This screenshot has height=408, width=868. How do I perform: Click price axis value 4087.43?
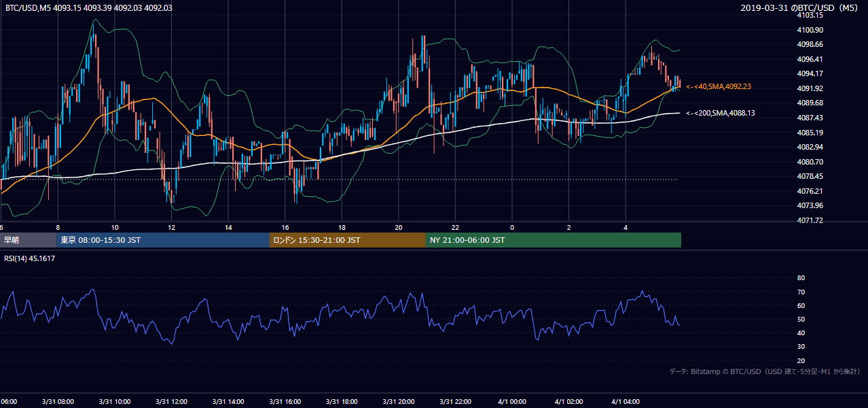tap(810, 118)
